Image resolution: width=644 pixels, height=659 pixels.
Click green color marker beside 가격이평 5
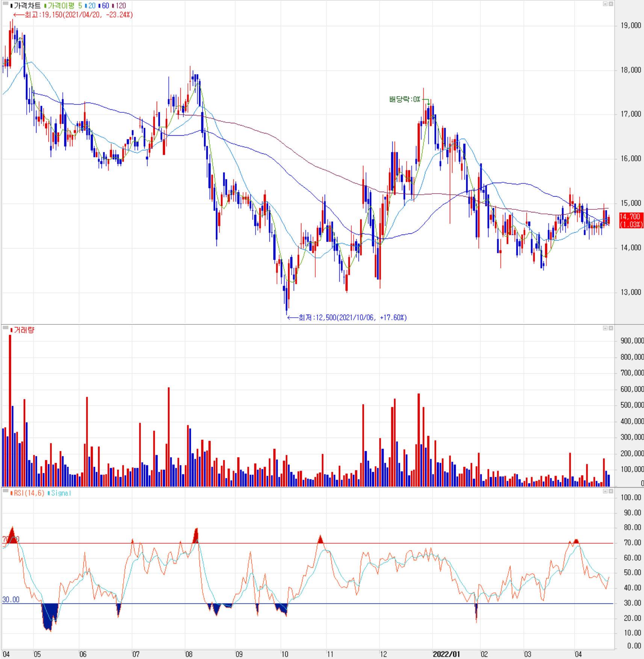pos(45,6)
